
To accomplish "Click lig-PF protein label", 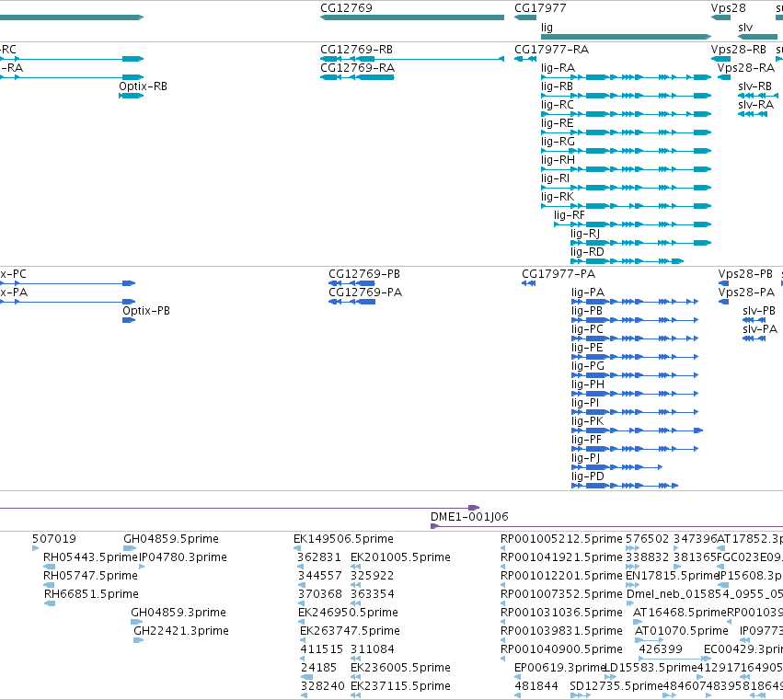I will pyautogui.click(x=586, y=440).
